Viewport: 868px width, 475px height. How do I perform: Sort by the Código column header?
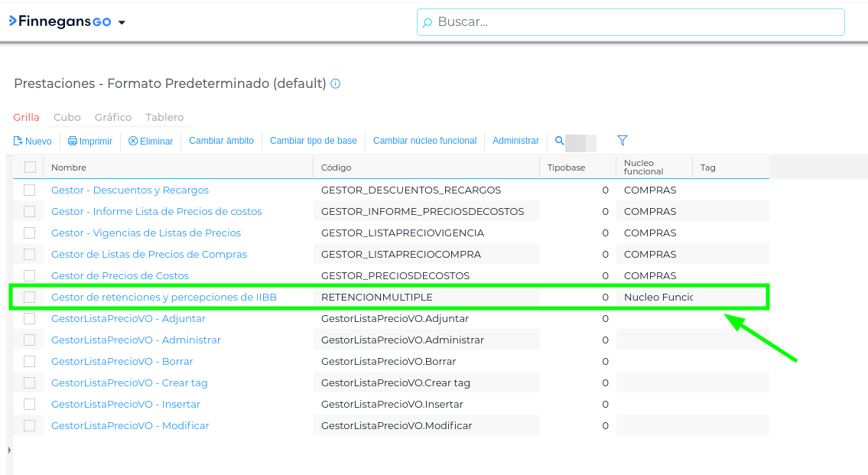coord(336,168)
